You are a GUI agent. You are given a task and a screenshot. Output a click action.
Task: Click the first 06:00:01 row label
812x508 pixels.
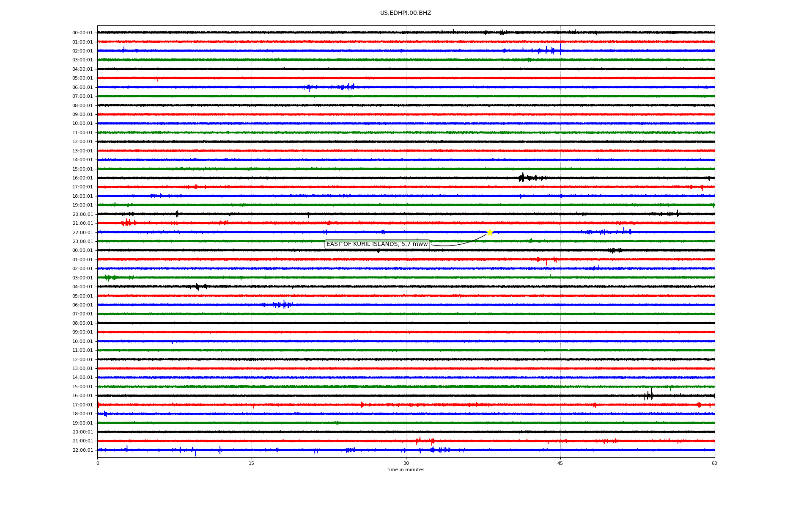pos(82,88)
